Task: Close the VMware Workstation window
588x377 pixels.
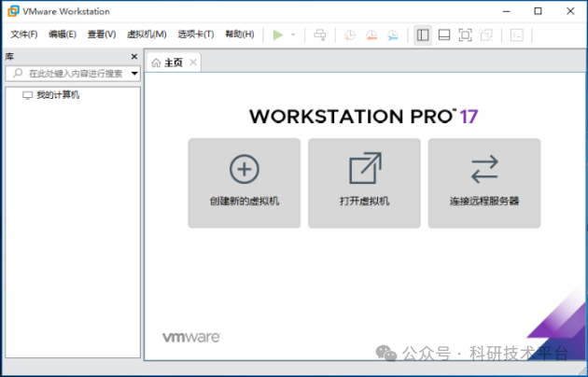Action: (570, 11)
